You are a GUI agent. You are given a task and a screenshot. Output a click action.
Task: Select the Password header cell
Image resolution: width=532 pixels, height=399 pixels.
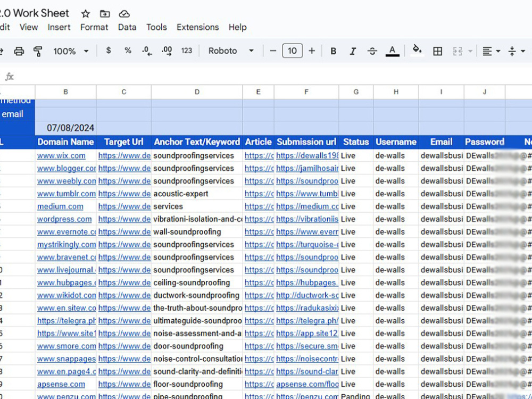(x=485, y=142)
